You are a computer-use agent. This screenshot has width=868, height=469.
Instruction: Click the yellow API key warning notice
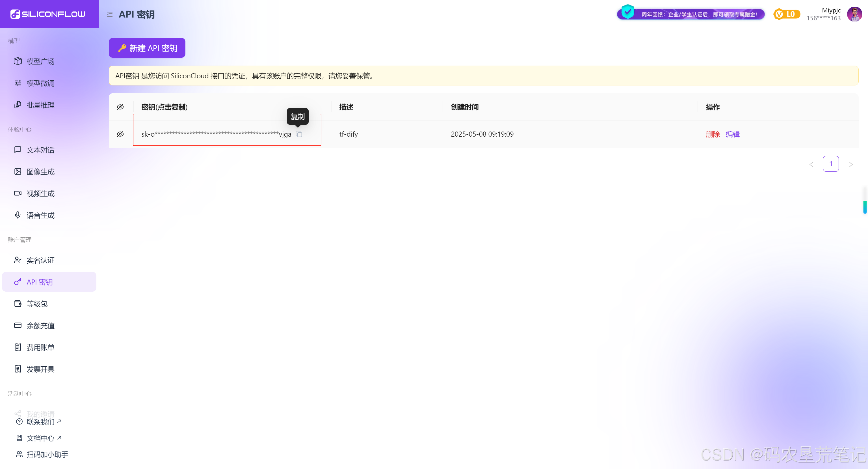(484, 76)
